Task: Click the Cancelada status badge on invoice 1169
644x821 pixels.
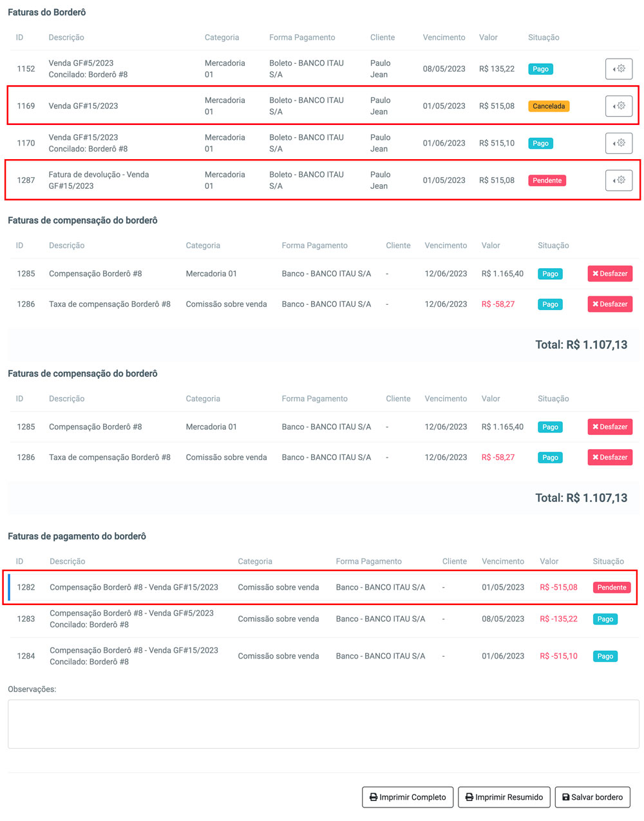Action: [x=549, y=106]
